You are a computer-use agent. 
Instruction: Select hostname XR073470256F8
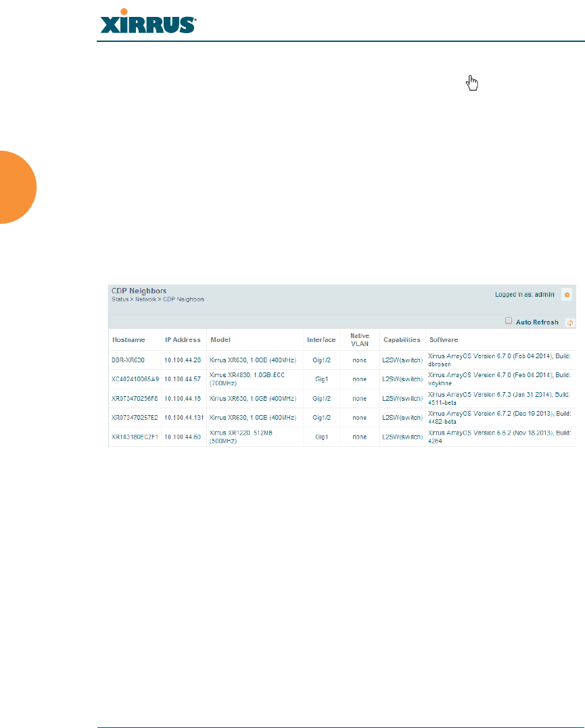click(135, 399)
